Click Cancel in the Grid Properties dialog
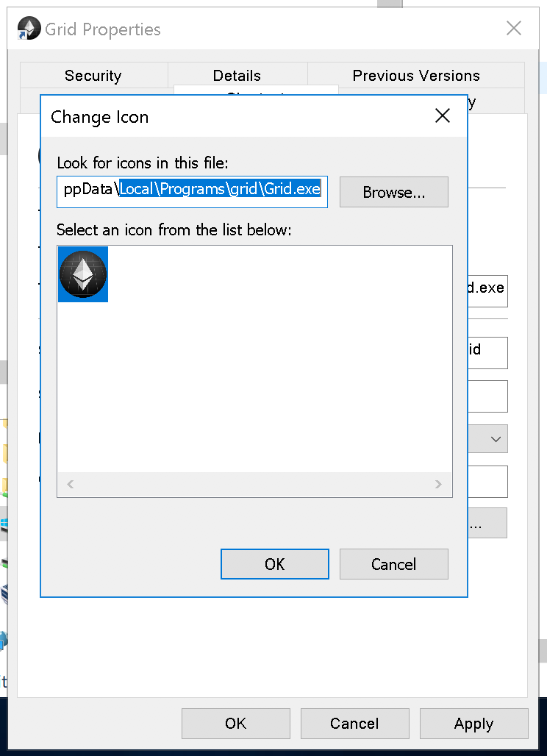The height and width of the screenshot is (756, 547). [354, 723]
